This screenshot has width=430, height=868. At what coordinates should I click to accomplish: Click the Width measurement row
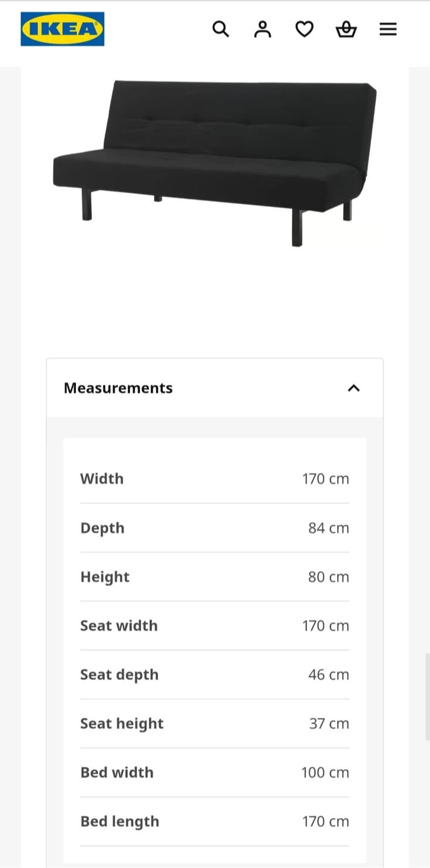pos(215,479)
